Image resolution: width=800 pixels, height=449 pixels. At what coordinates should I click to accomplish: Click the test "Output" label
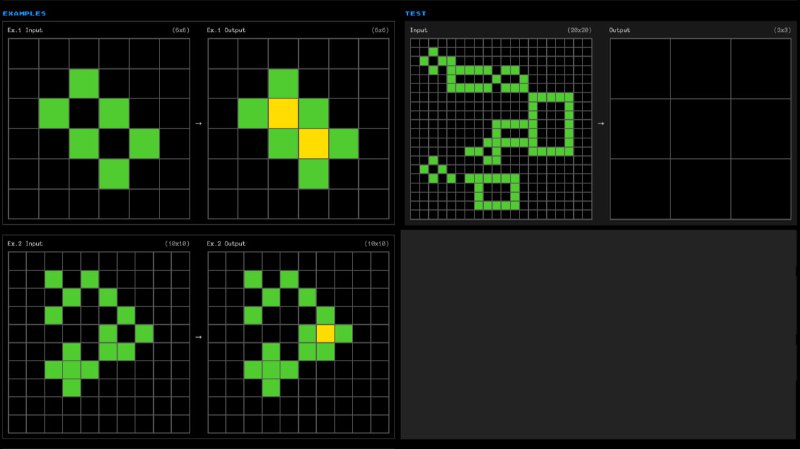click(619, 30)
